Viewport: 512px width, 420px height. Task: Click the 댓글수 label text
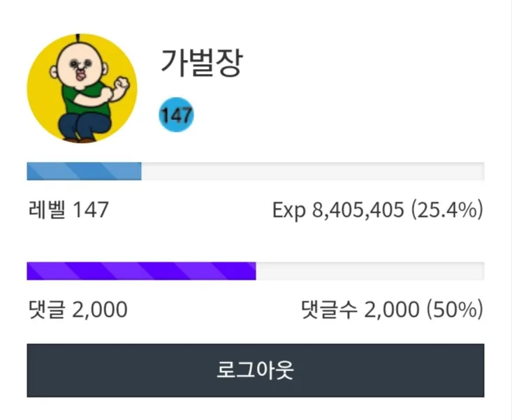[329, 310]
